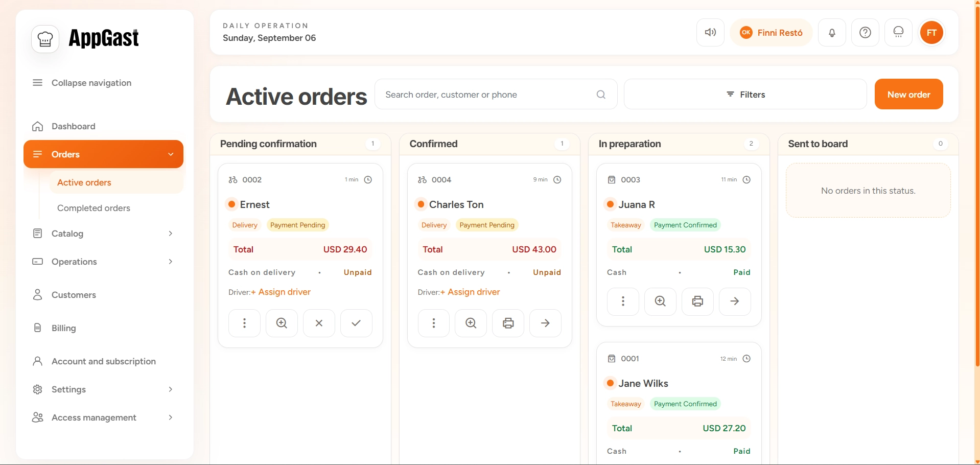The width and height of the screenshot is (980, 465).
Task: View details of Charles Ton's order
Action: pyautogui.click(x=471, y=323)
